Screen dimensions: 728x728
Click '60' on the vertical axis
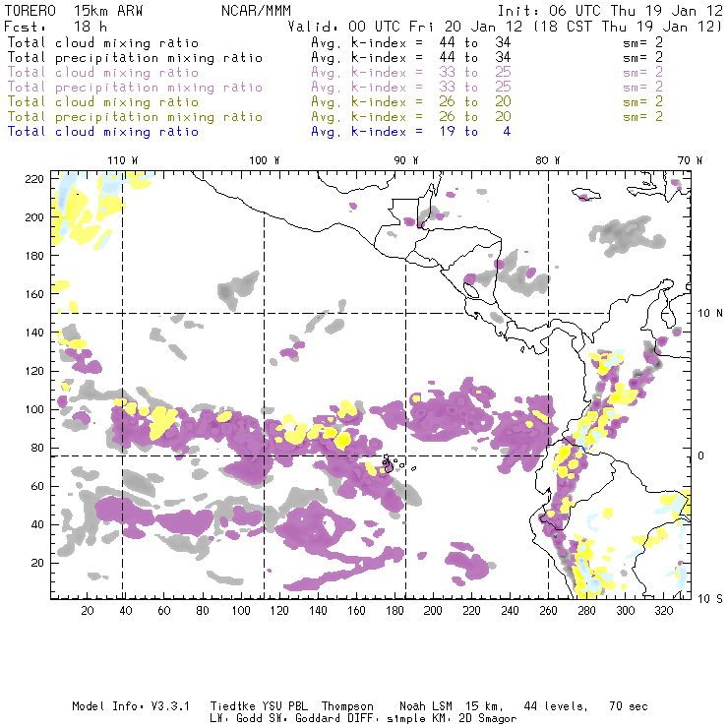(x=38, y=486)
